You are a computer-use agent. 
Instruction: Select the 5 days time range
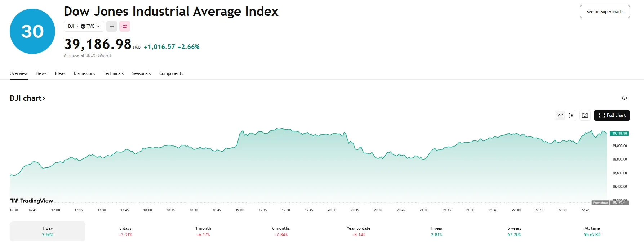[x=125, y=231]
